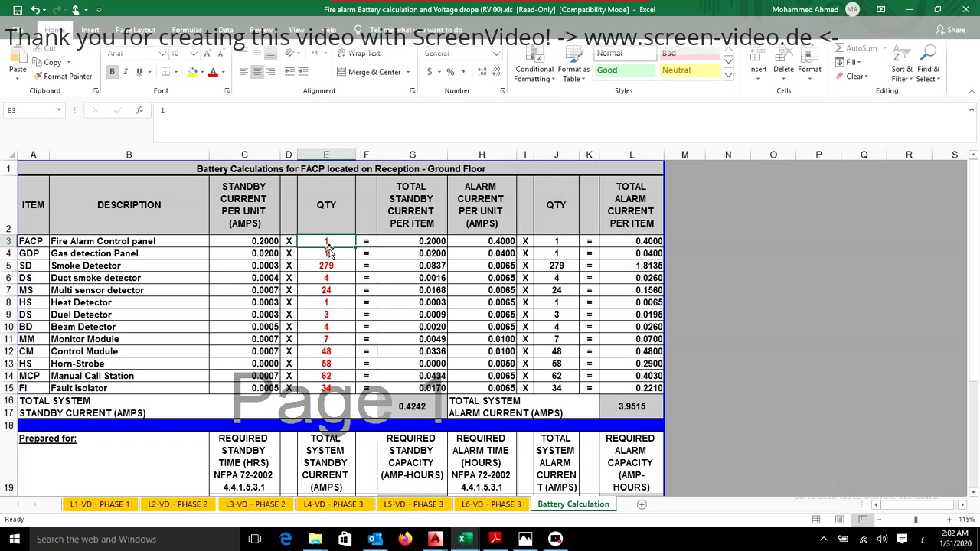980x551 pixels.
Task: Apply the yellow Fill Color bucket
Action: 192,72
